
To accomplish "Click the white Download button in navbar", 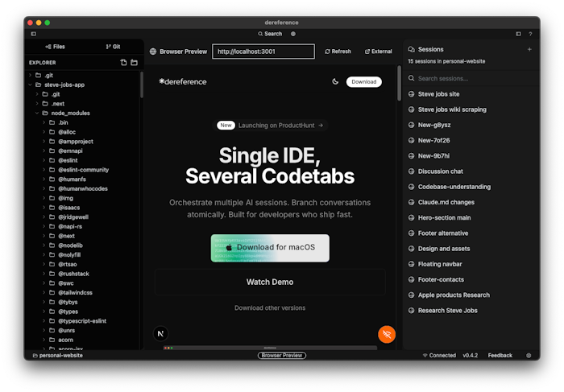I will [364, 81].
